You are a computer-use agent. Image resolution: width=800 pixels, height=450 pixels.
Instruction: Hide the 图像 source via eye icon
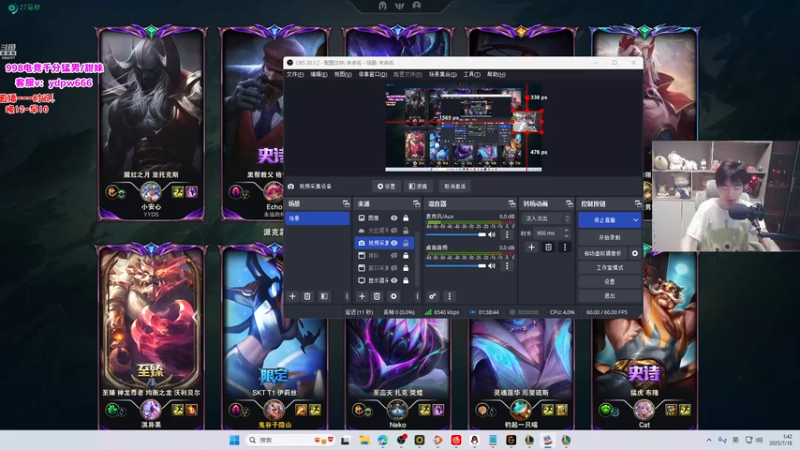click(x=394, y=218)
